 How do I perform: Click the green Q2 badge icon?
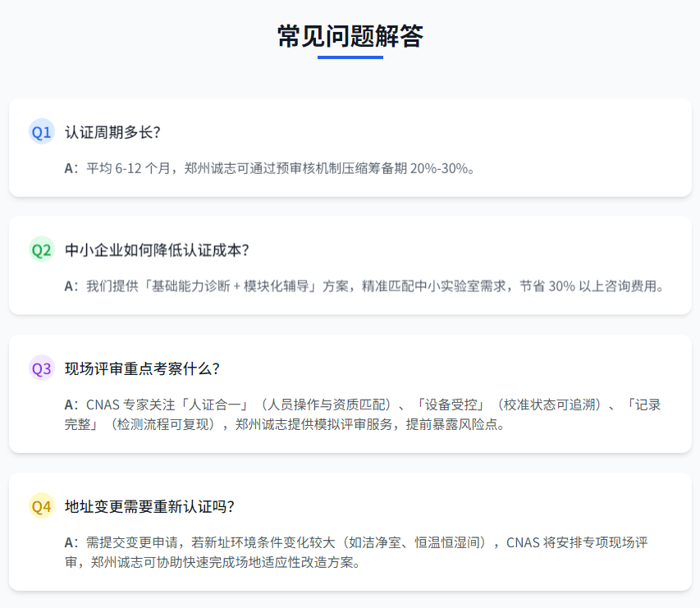pyautogui.click(x=42, y=249)
